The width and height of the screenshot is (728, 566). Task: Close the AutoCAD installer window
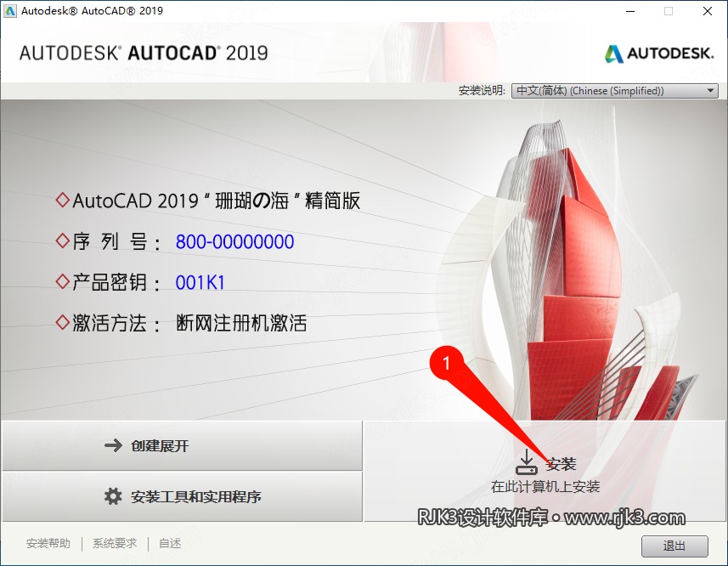point(708,11)
